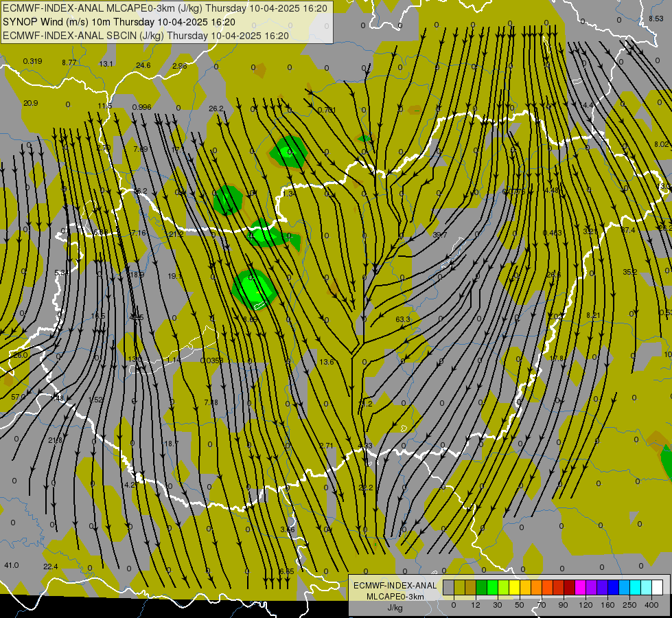Viewport: 672px width, 618px height.
Task: Click the map value '16.5'
Action: tap(97, 316)
